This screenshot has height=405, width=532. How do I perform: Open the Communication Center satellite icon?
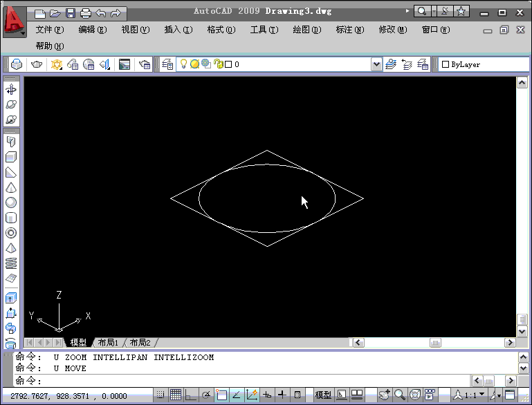click(444, 11)
